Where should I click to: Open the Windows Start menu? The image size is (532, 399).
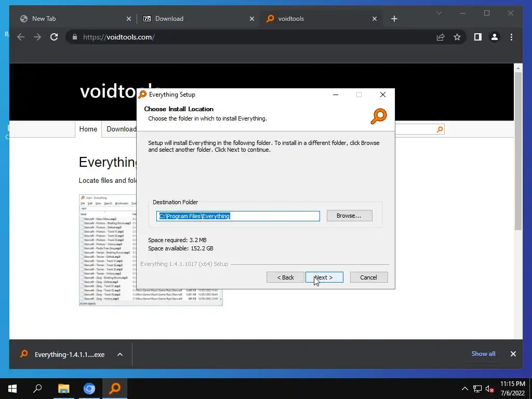click(12, 389)
